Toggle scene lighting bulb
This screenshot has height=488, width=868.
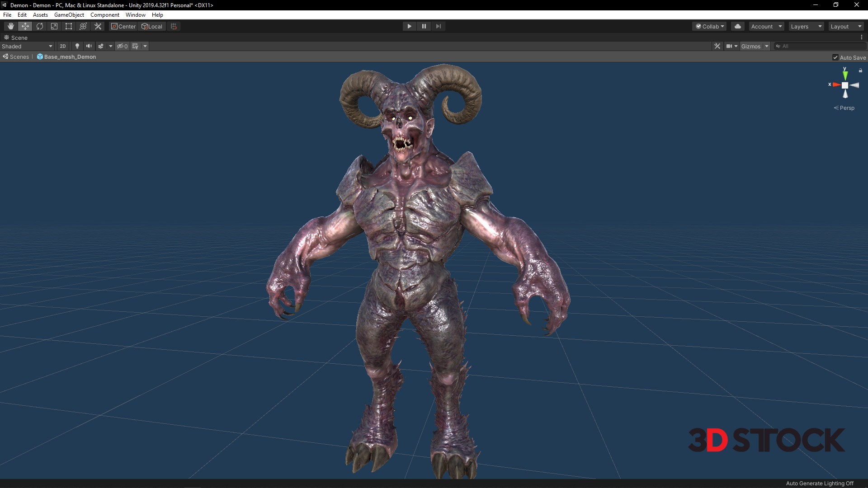pyautogui.click(x=77, y=46)
